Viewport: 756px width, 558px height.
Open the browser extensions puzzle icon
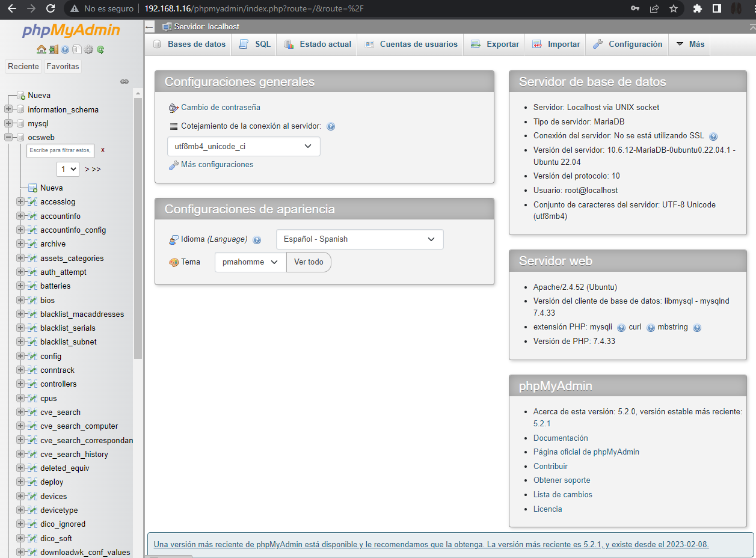698,9
